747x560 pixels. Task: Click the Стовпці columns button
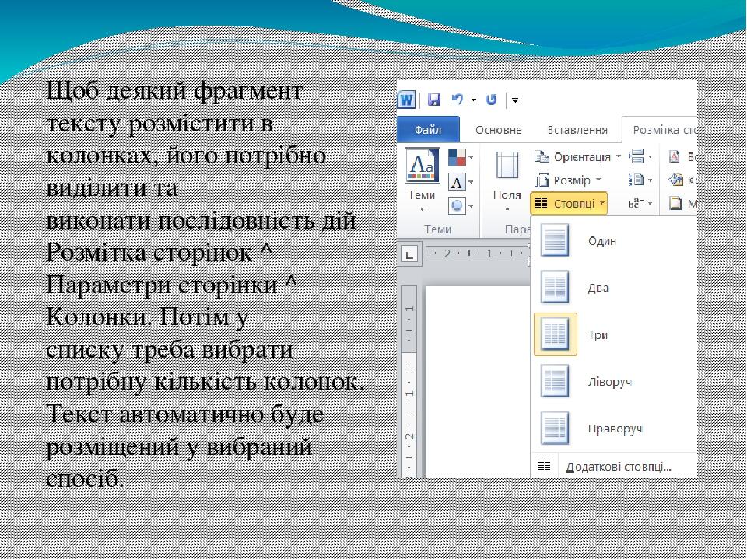pos(569,204)
